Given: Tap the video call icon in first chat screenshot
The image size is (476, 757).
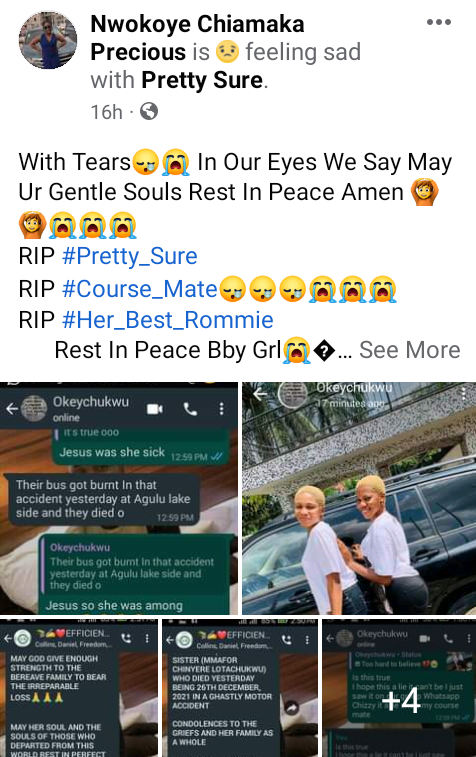Looking at the screenshot, I should click(154, 409).
